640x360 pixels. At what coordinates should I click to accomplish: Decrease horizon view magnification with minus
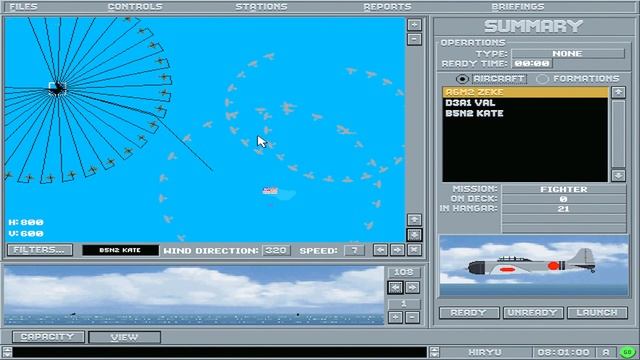412,317
